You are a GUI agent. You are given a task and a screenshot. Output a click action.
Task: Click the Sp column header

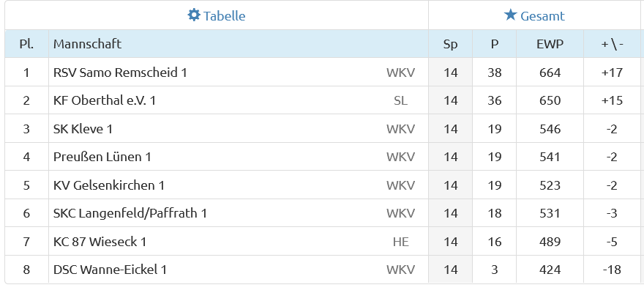[x=450, y=44]
